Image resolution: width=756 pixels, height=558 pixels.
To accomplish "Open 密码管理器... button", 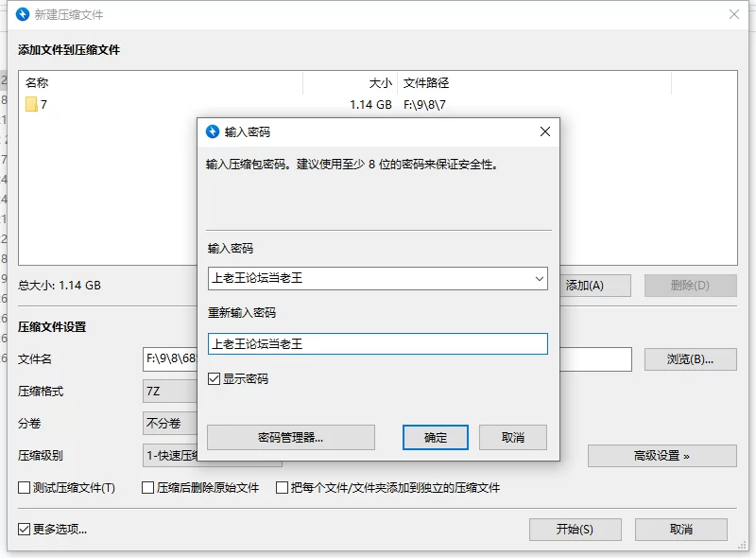I will (291, 437).
